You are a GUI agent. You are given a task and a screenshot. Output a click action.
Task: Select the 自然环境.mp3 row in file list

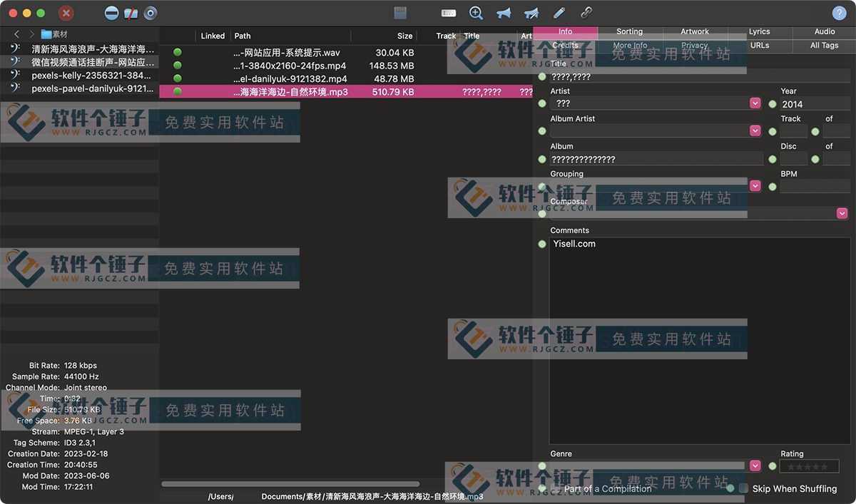(x=346, y=92)
